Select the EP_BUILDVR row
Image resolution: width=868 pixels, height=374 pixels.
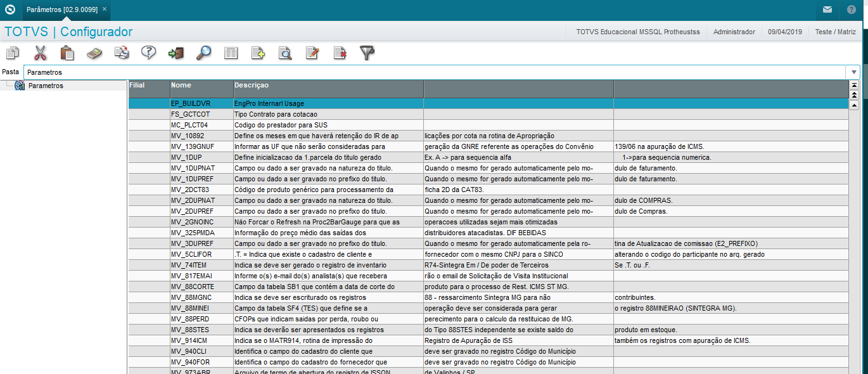[x=488, y=103]
